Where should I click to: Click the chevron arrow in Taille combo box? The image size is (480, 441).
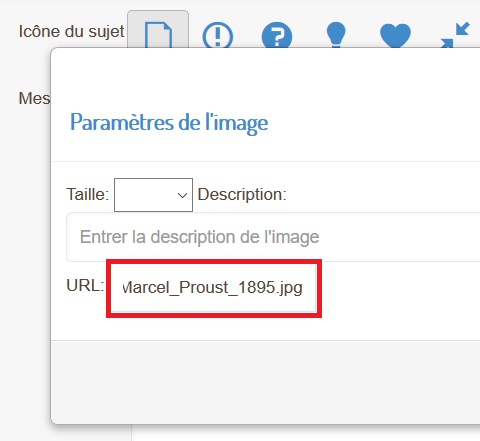182,195
